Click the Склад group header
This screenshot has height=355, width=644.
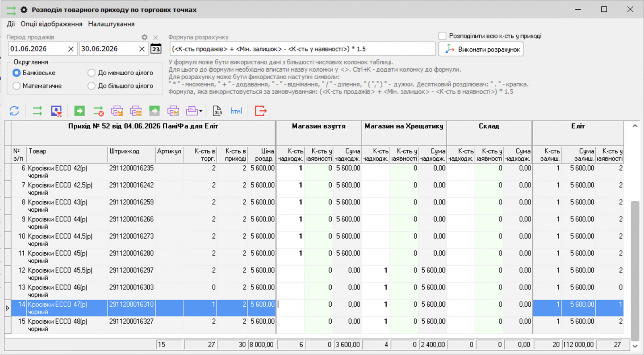(489, 133)
